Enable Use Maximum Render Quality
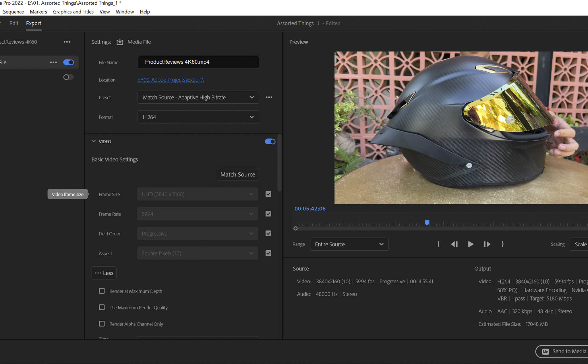Viewport: 588px width, 364px height. [102, 307]
